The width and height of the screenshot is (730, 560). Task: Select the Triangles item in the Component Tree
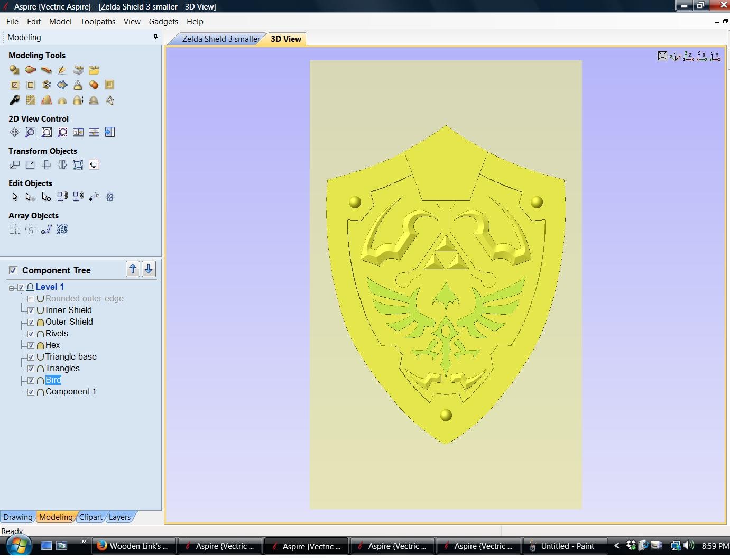pos(62,369)
